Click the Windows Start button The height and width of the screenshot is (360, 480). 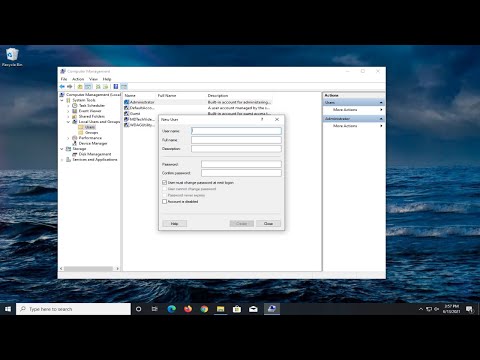(x=8, y=309)
